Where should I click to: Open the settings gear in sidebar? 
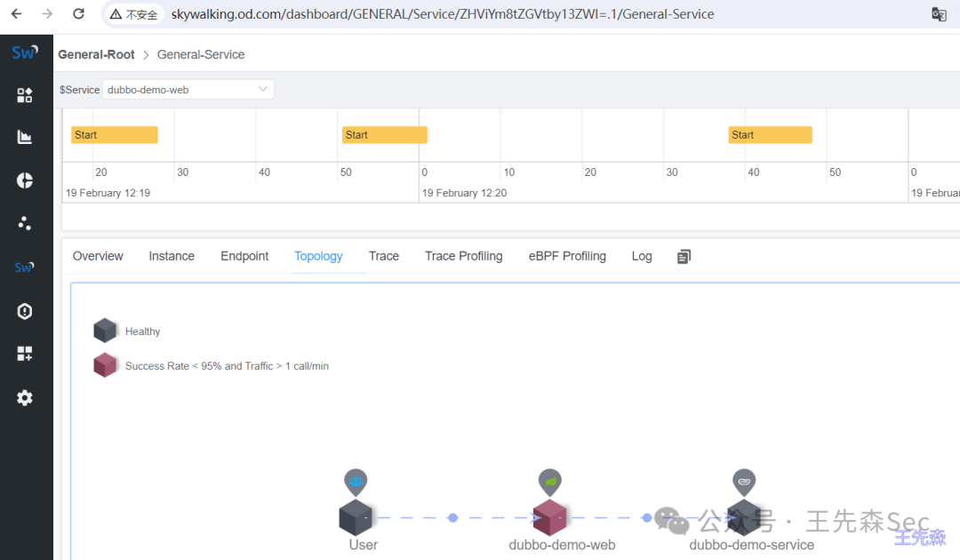point(25,398)
